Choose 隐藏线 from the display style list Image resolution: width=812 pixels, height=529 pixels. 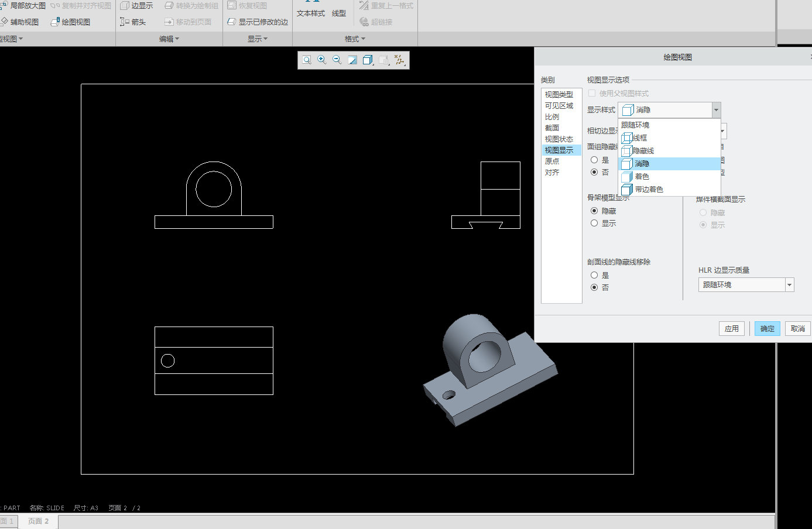coord(643,151)
